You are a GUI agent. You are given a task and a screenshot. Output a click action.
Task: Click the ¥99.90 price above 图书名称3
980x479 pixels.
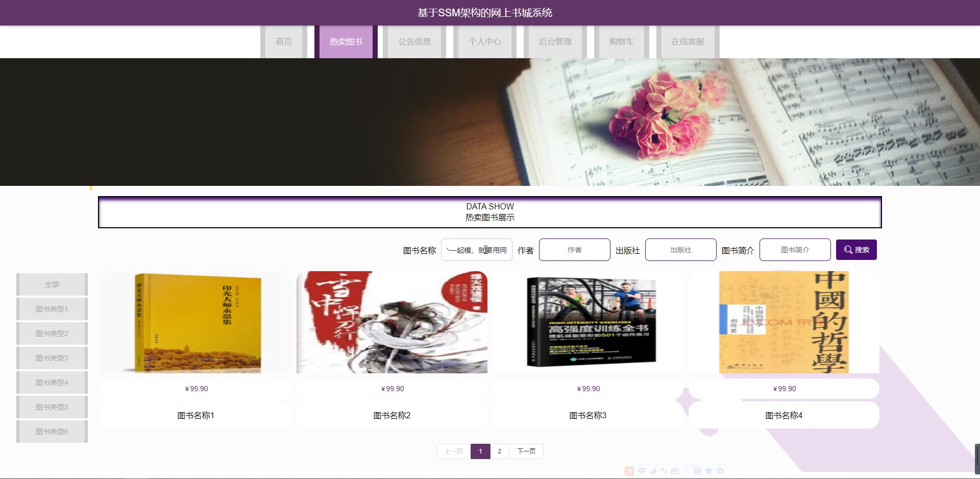pos(589,389)
